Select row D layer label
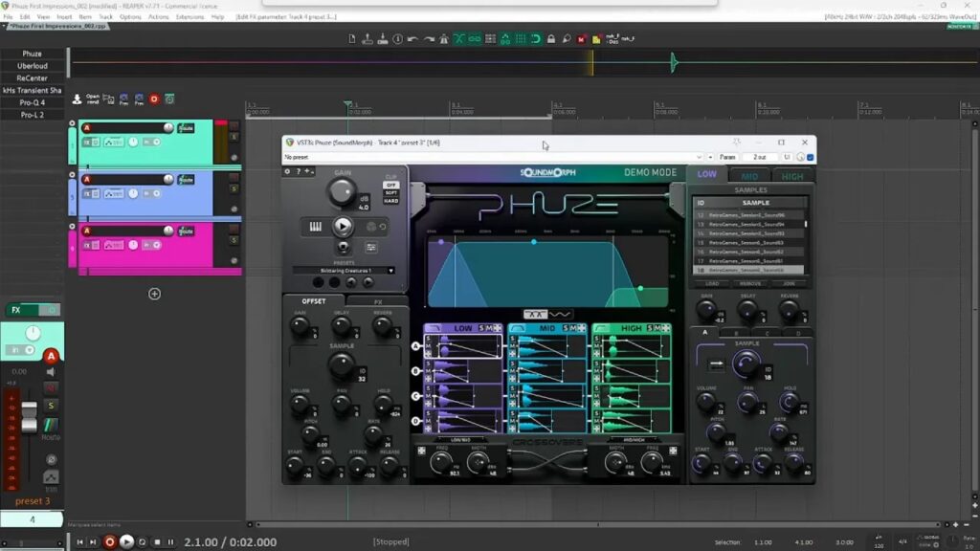 [x=415, y=421]
